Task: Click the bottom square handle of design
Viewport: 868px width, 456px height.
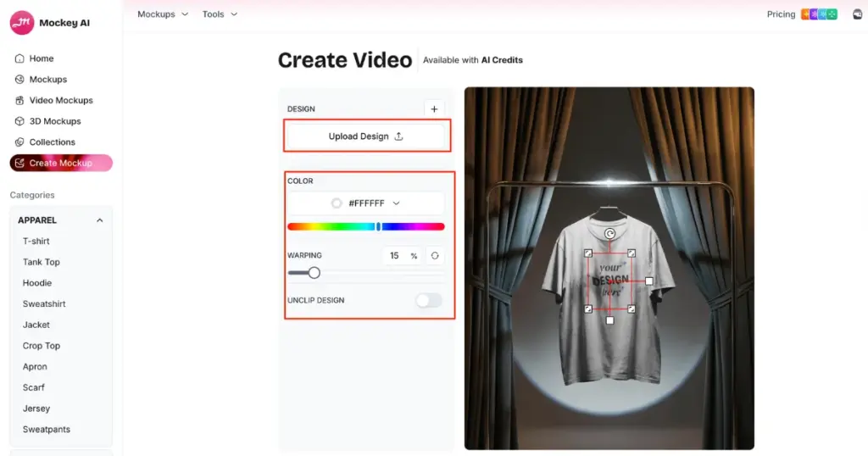Action: [x=609, y=320]
